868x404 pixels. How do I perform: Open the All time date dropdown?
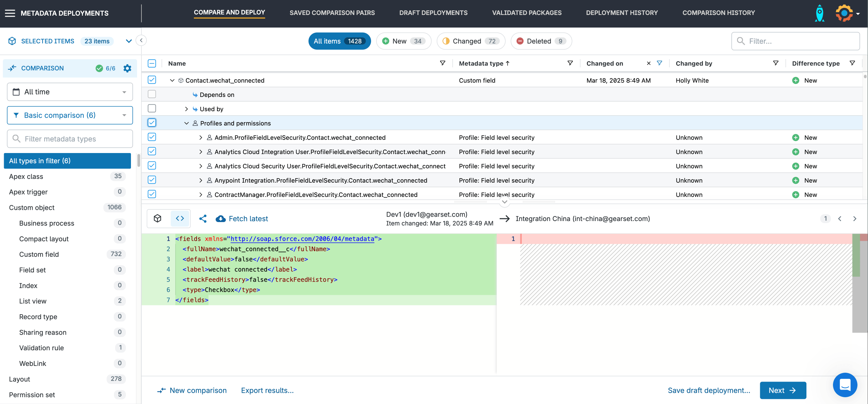click(70, 92)
